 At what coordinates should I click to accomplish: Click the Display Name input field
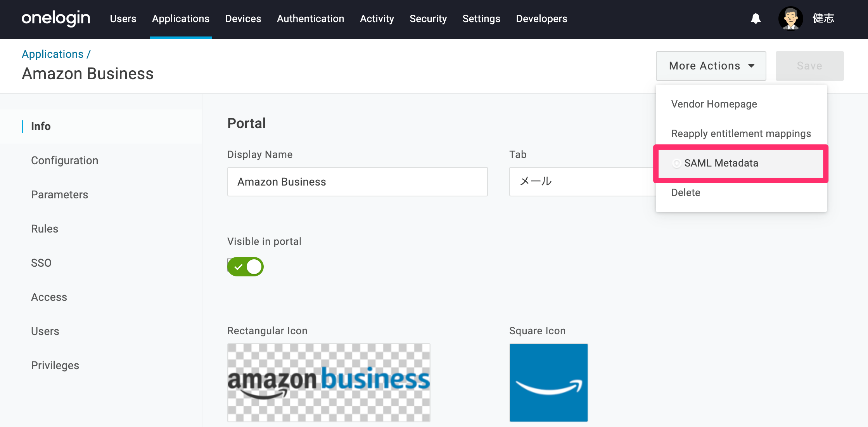[x=357, y=182]
